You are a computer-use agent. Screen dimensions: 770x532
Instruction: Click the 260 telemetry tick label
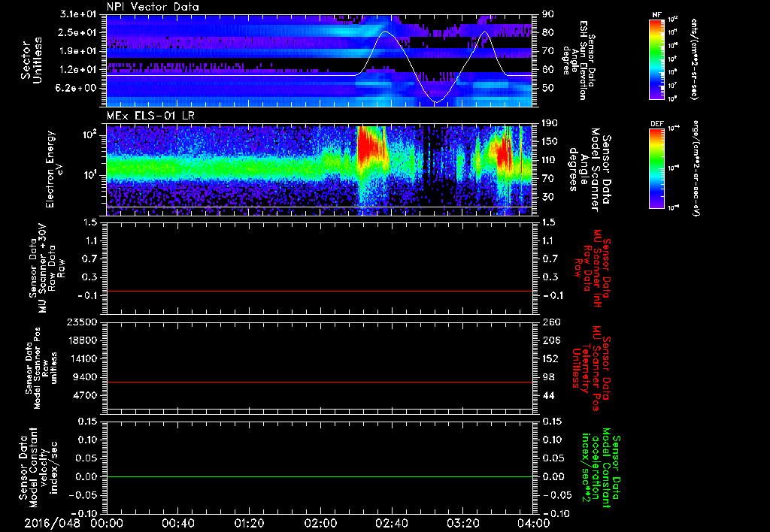[x=550, y=322]
